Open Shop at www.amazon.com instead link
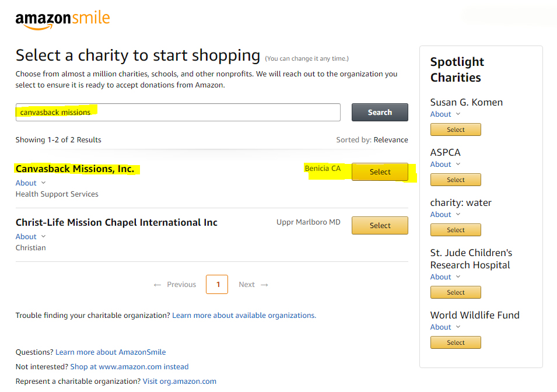Image resolution: width=557 pixels, height=392 pixels. tap(129, 367)
